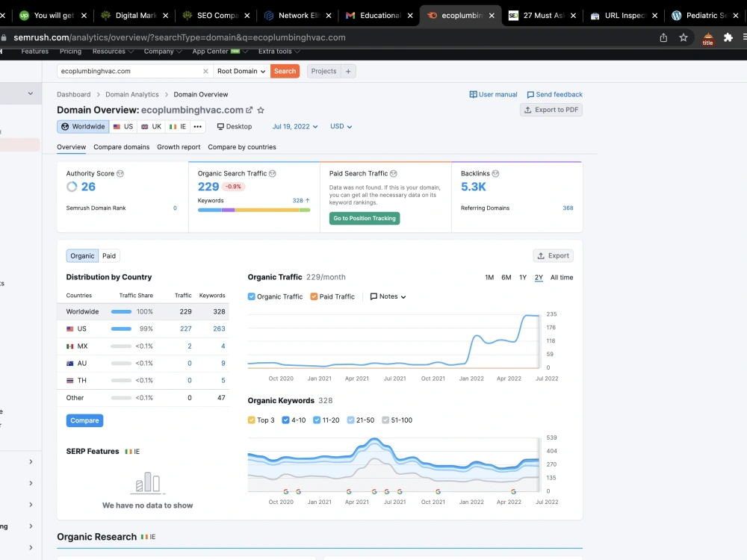The image size is (747, 560).
Task: Open the Extra tools dropdown
Action: click(x=279, y=52)
